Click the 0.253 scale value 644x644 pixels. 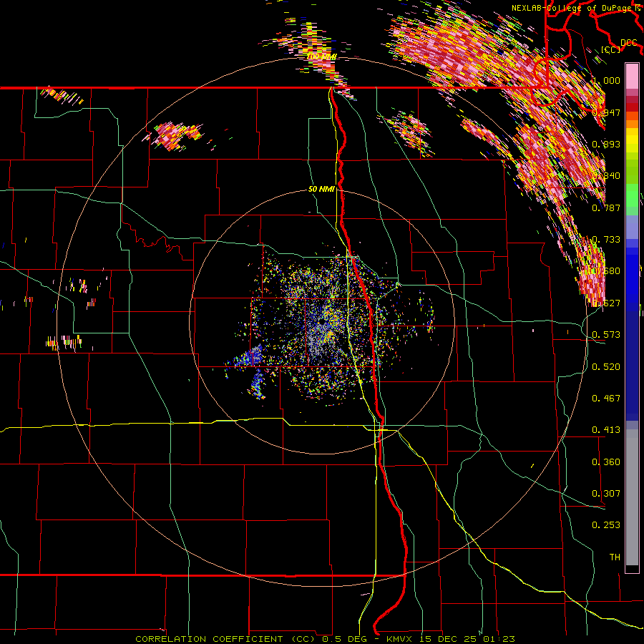click(606, 525)
